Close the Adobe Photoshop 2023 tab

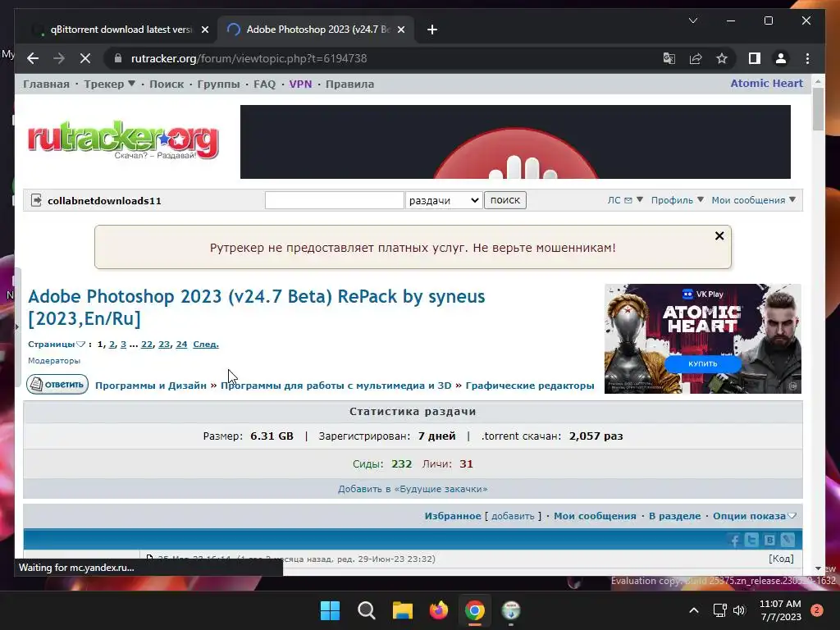400,30
